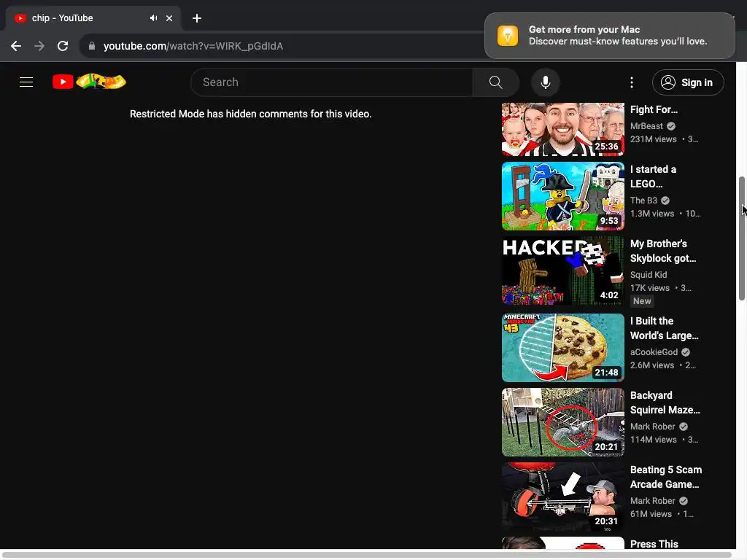Viewport: 747px width, 560px height.
Task: Open the LEGO guillotine video thumbnail
Action: point(562,196)
